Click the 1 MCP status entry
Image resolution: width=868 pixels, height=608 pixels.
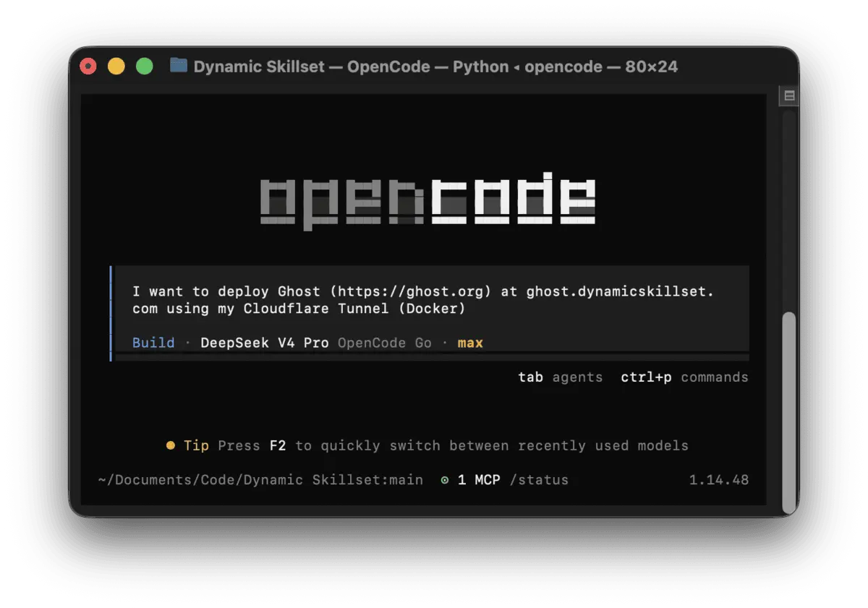(479, 479)
